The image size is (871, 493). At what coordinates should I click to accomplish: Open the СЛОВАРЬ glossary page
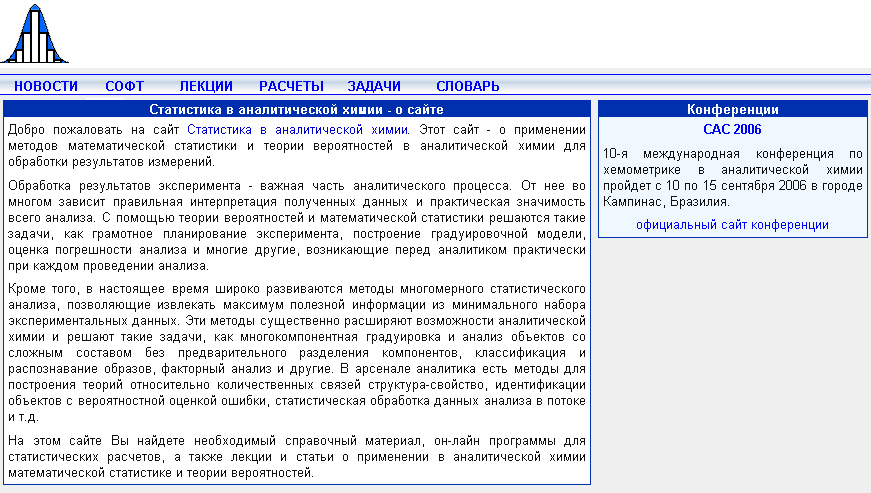click(x=468, y=87)
